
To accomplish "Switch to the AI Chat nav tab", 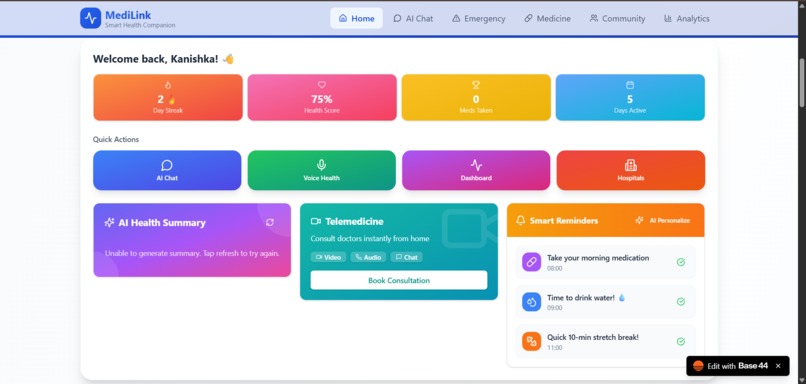I will 413,19.
